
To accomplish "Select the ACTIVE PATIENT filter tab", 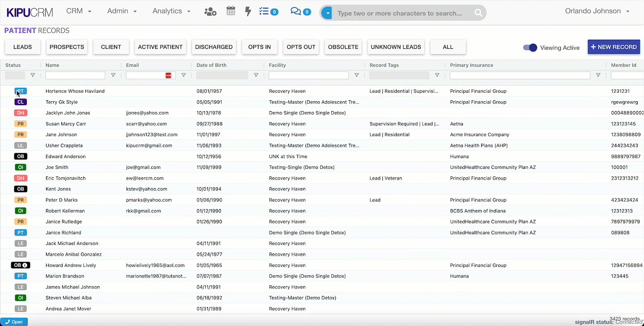I will click(160, 47).
